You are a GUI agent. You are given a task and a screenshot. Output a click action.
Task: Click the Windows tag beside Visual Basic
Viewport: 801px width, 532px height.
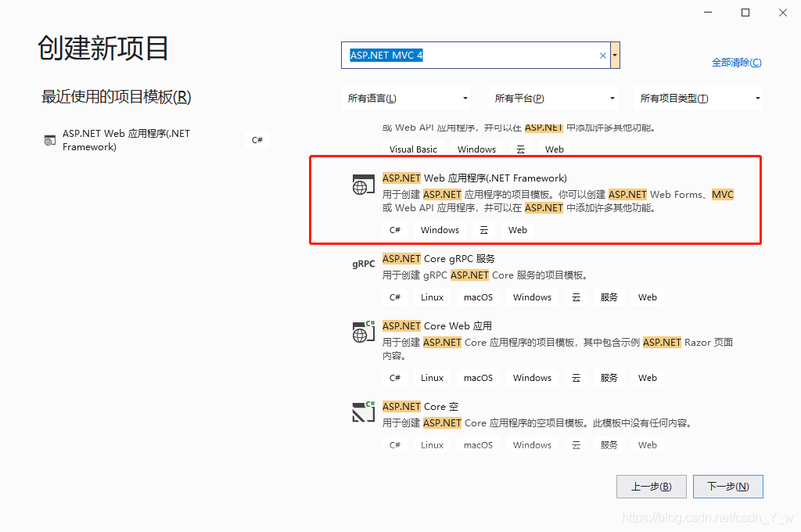point(476,149)
